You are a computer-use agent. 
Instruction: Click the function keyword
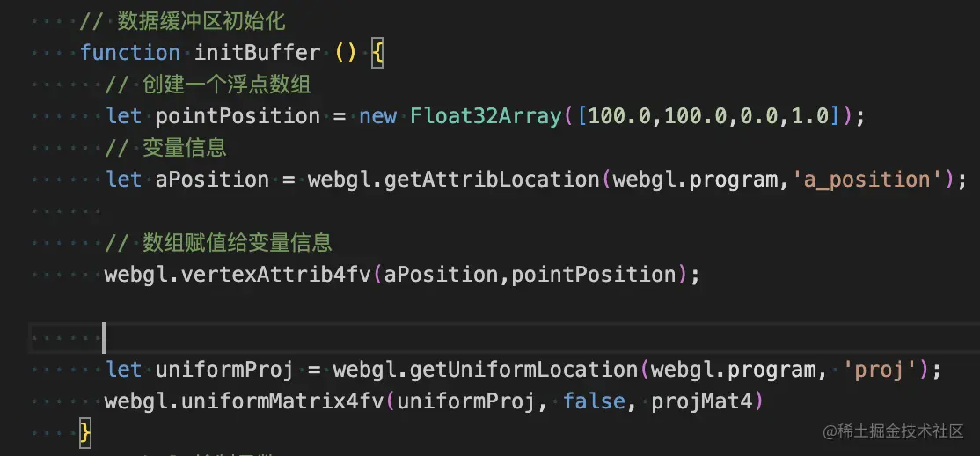pyautogui.click(x=130, y=52)
